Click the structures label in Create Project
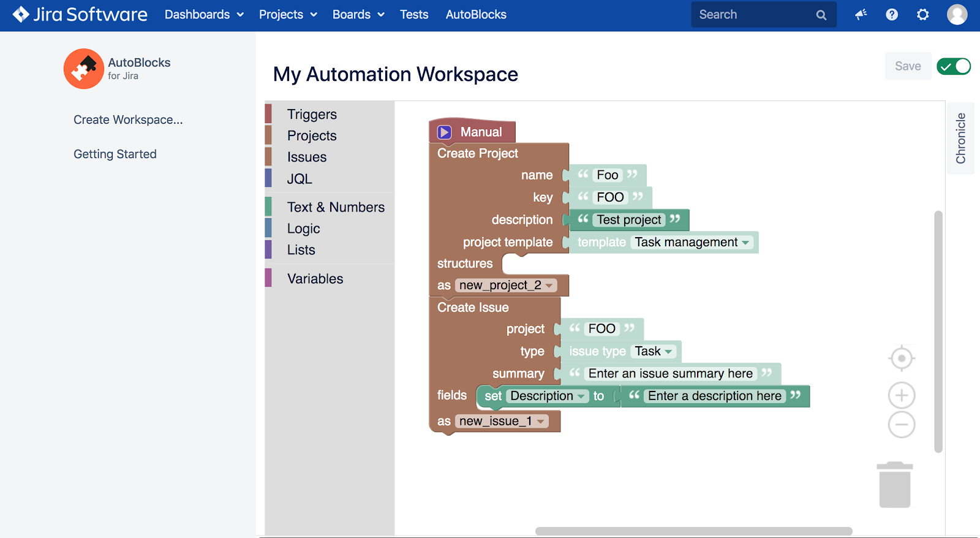 click(x=465, y=263)
